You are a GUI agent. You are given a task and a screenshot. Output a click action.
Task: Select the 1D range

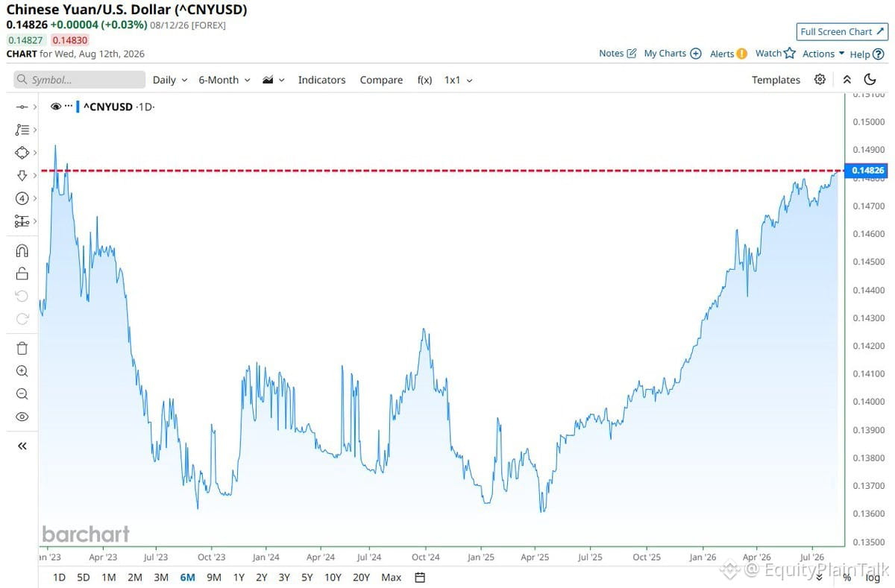click(59, 577)
